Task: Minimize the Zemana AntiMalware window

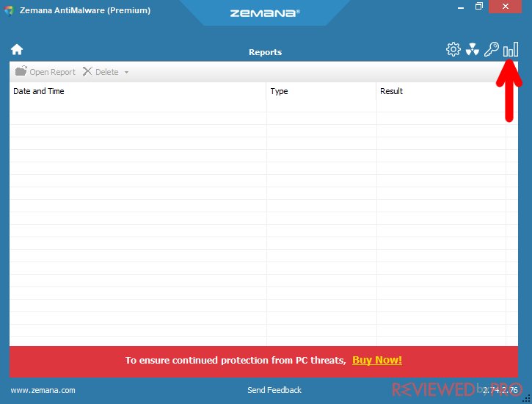Action: point(460,7)
